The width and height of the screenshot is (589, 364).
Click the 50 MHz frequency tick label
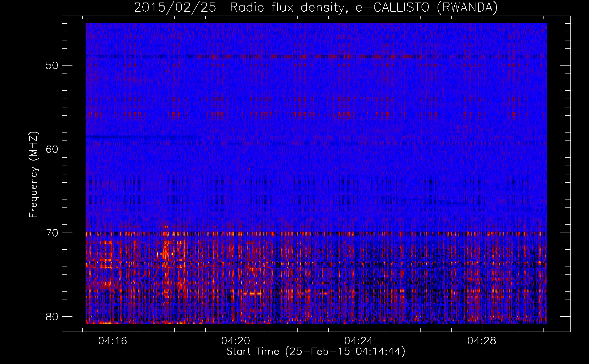(x=52, y=66)
